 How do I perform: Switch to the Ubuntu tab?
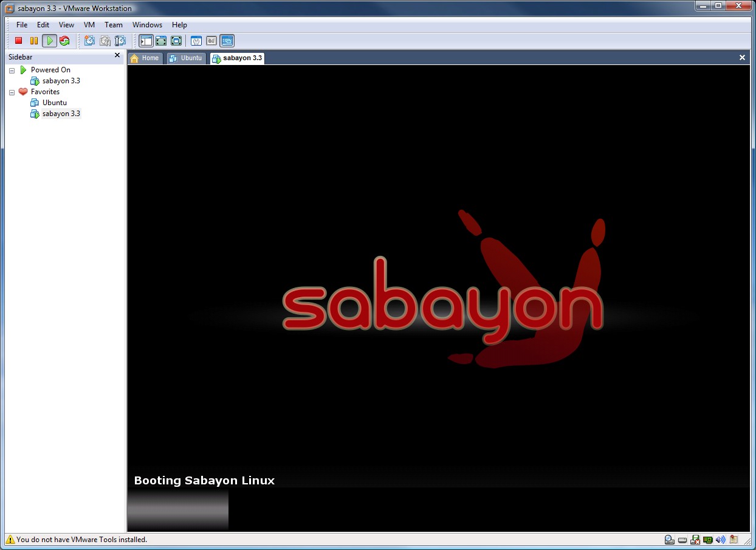point(186,58)
